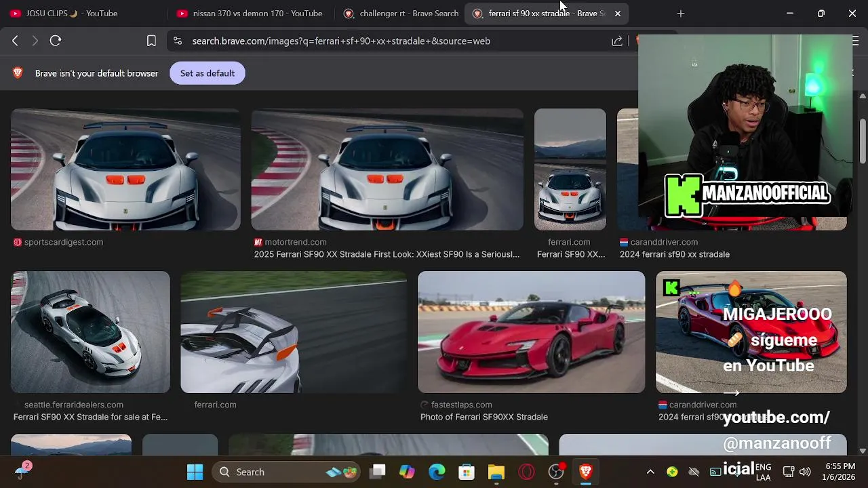Click the forward navigation arrow
This screenshot has width=868, height=488.
pyautogui.click(x=35, y=41)
